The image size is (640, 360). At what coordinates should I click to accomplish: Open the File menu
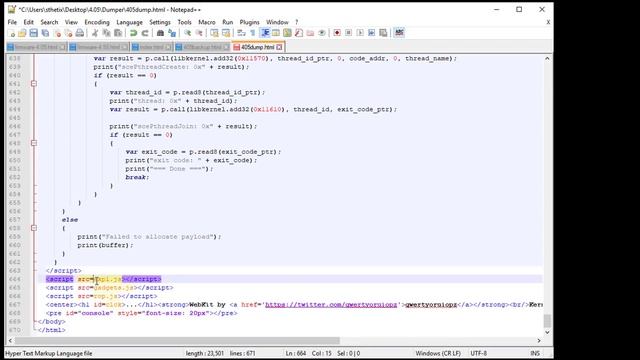12,22
